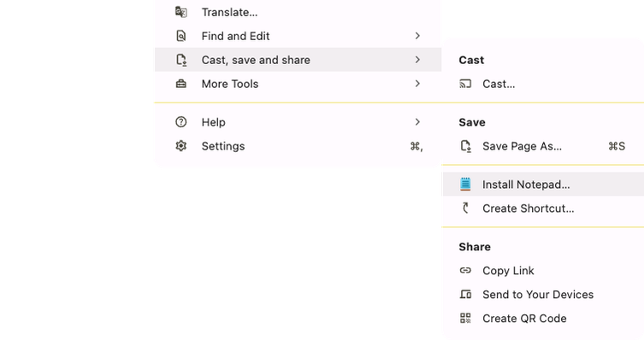644x340 pixels.
Task: Click the Help question mark icon
Action: tap(181, 122)
